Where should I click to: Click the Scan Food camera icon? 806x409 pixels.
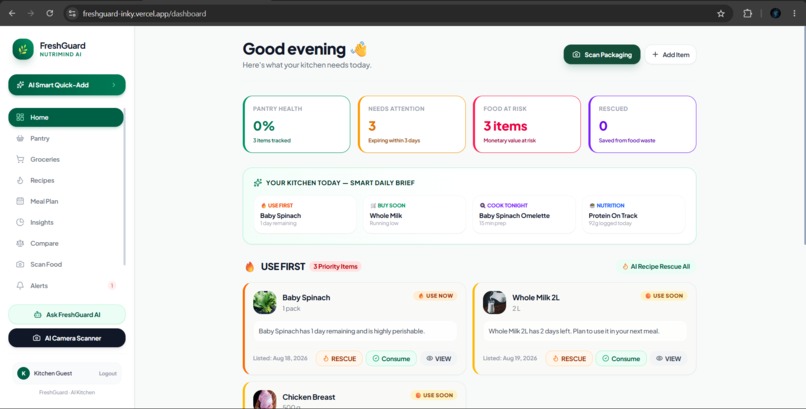tap(20, 264)
